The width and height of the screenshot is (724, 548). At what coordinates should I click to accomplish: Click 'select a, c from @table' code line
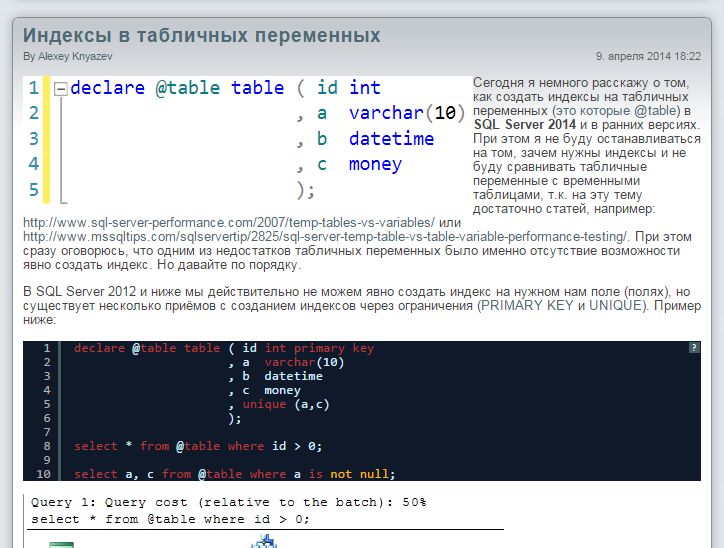(x=235, y=474)
